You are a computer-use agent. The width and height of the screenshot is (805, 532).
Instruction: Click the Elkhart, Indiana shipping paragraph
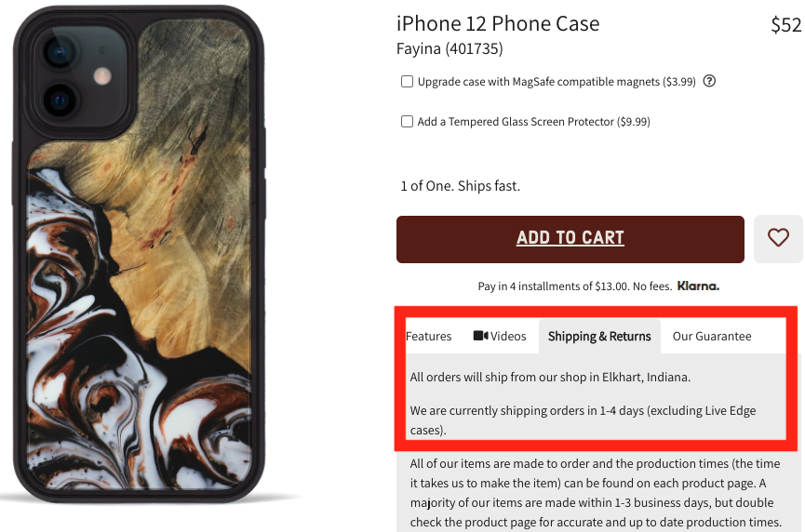click(550, 377)
